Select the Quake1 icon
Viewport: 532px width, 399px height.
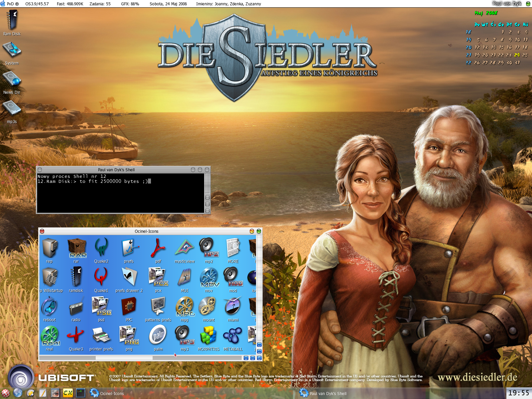(x=101, y=280)
